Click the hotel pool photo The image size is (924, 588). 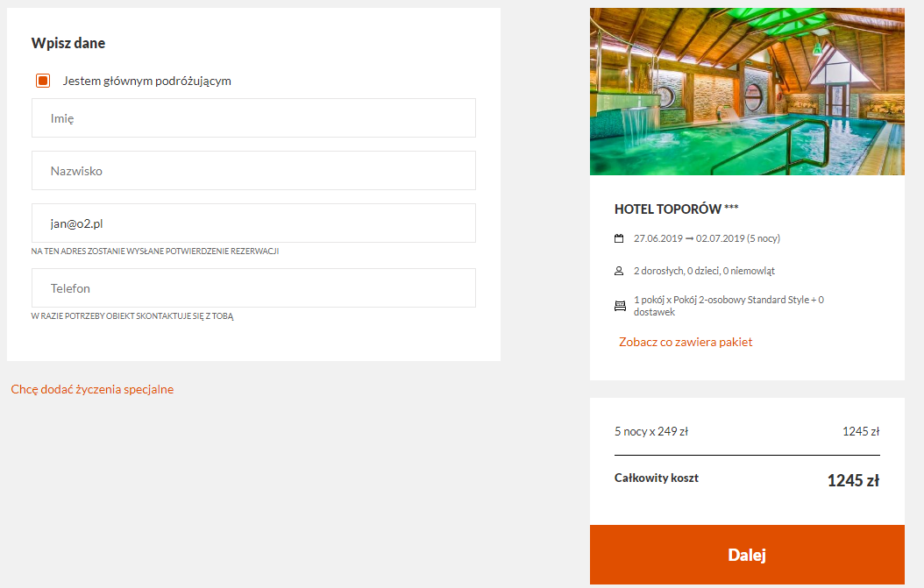pos(747,91)
